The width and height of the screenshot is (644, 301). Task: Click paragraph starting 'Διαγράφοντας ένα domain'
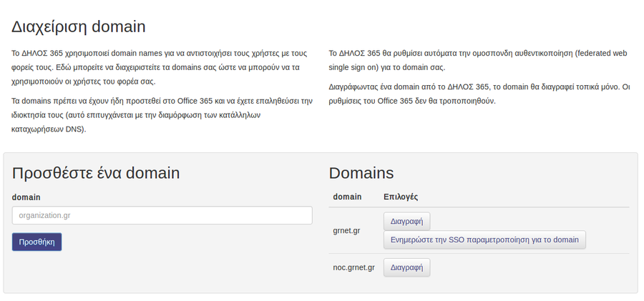(479, 94)
